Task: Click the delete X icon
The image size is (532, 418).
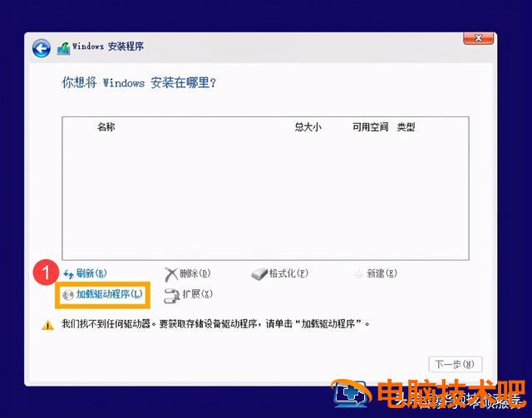Action: 171,274
